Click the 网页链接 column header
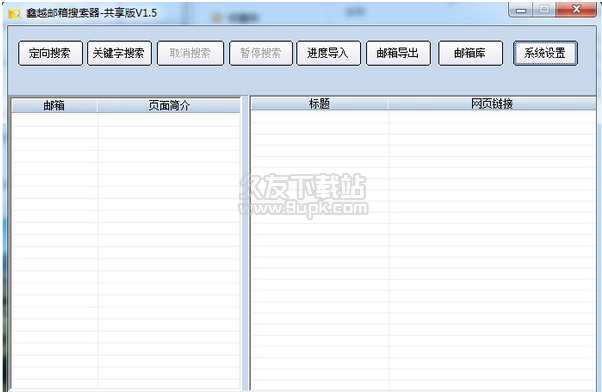 pos(492,104)
